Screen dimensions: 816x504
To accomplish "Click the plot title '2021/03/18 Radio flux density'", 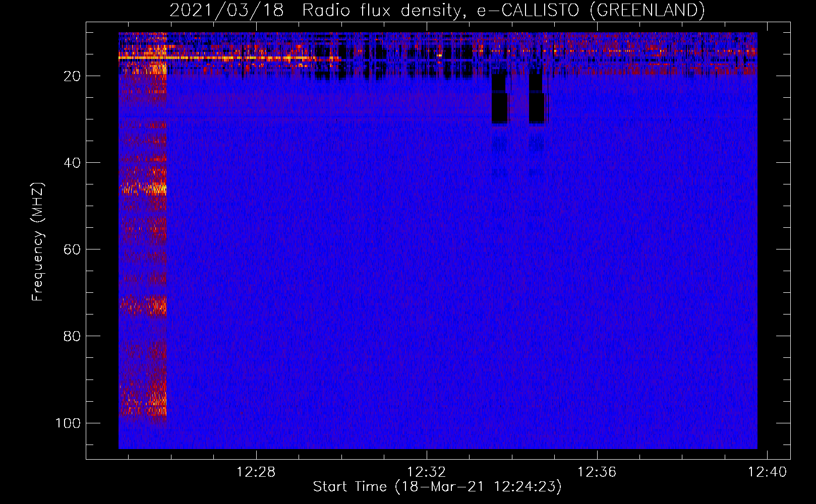I will coord(437,10).
